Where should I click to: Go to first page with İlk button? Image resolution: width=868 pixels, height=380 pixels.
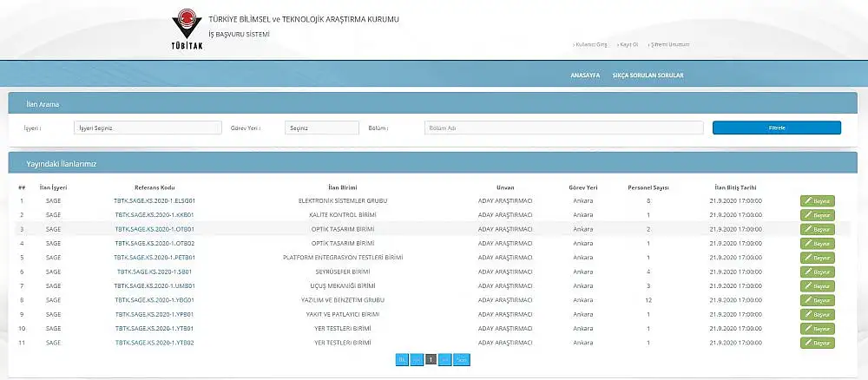402,360
